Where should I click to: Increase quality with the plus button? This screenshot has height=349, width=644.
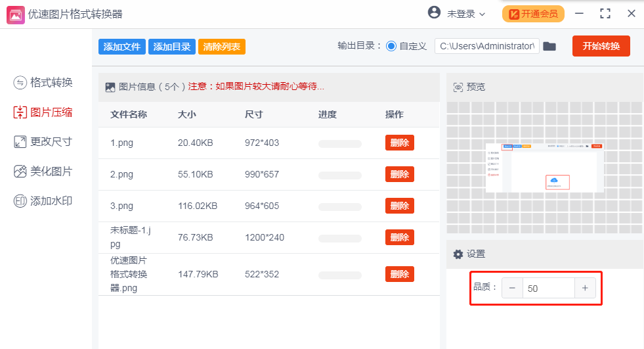pos(585,288)
